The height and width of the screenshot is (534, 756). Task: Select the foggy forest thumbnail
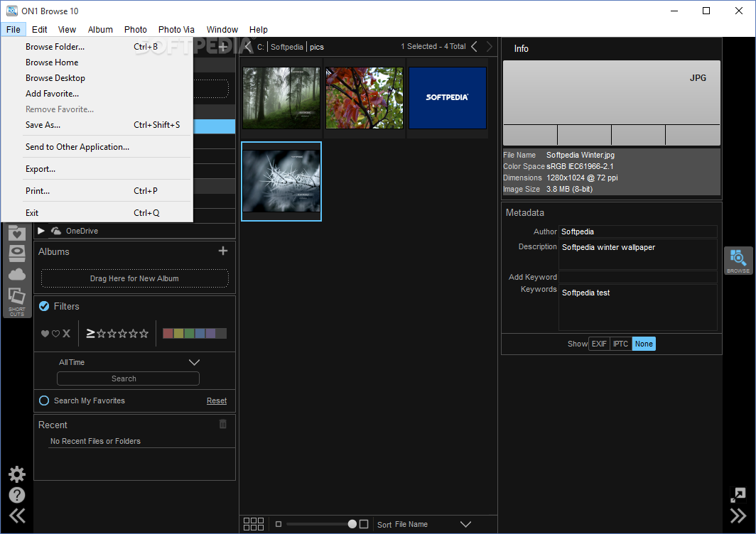coord(281,98)
